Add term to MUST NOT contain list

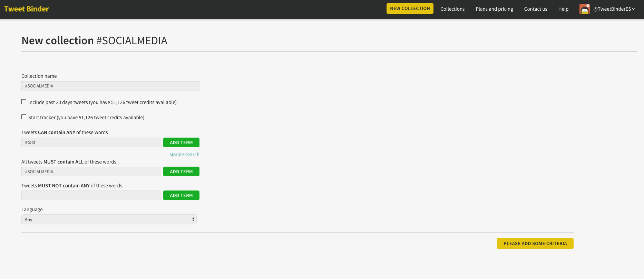181,195
